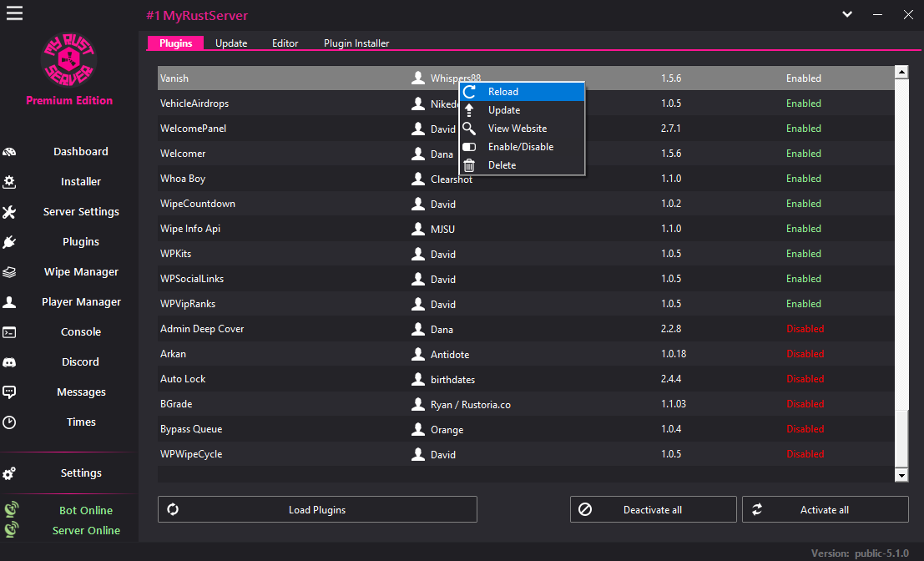This screenshot has height=561, width=924.
Task: Select the Whoa Boy plugin row
Action: coord(526,178)
